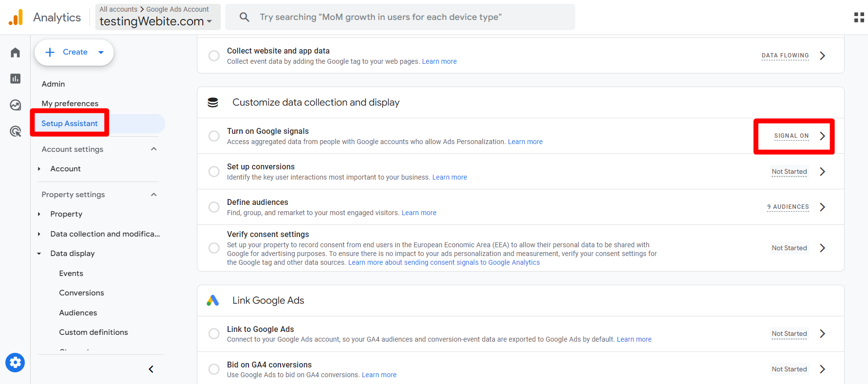Click Learn more for Define audiences

click(x=419, y=213)
